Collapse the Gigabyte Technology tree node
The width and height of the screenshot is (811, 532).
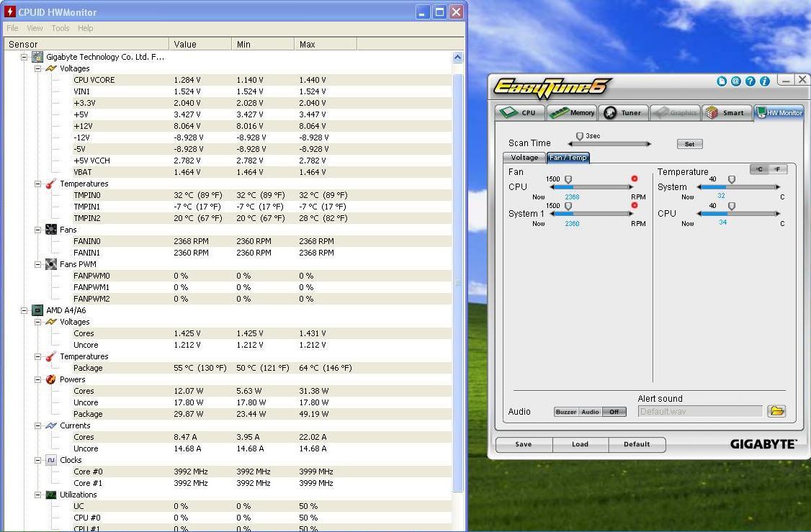24,57
